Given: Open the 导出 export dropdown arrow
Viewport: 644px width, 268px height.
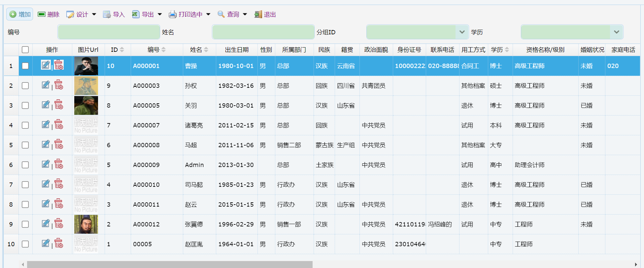Looking at the screenshot, I should (160, 15).
